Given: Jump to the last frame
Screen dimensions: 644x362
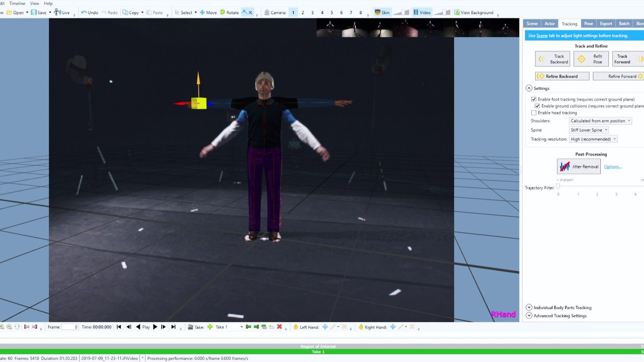Looking at the screenshot, I should pyautogui.click(x=174, y=327).
